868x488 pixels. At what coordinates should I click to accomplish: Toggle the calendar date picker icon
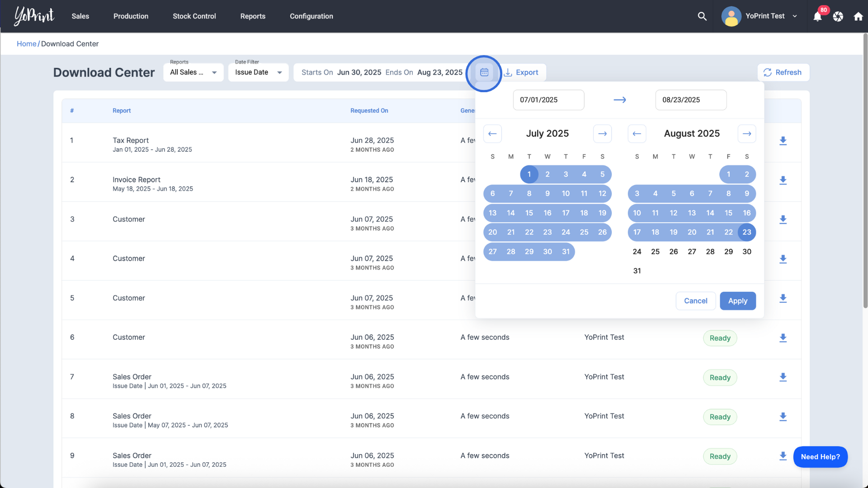[484, 72]
